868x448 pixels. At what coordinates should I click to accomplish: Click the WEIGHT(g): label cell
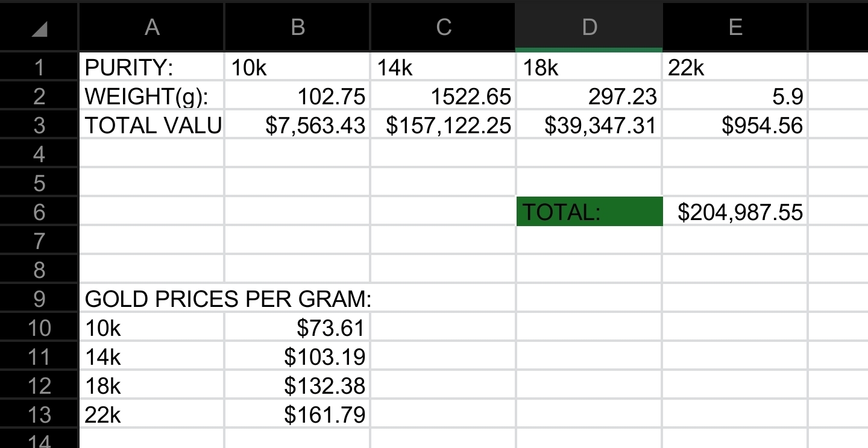152,96
